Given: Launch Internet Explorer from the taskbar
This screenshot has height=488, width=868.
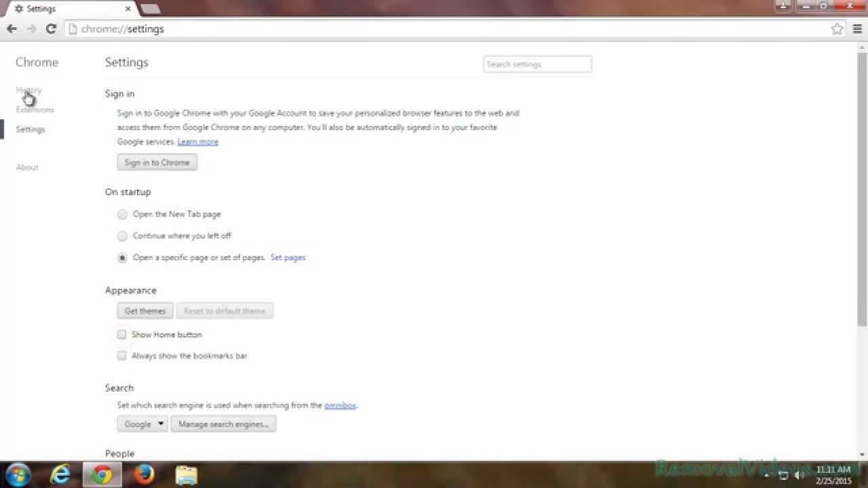Looking at the screenshot, I should click(60, 474).
